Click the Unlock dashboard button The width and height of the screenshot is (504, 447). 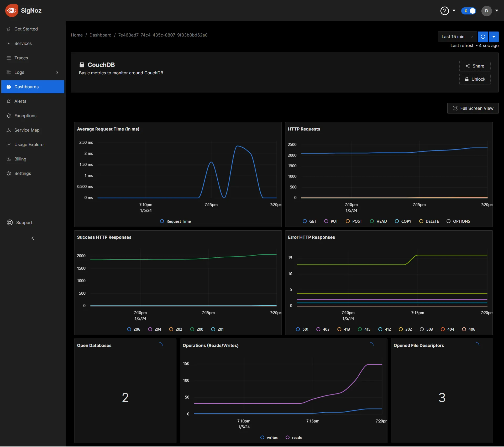[x=475, y=79]
